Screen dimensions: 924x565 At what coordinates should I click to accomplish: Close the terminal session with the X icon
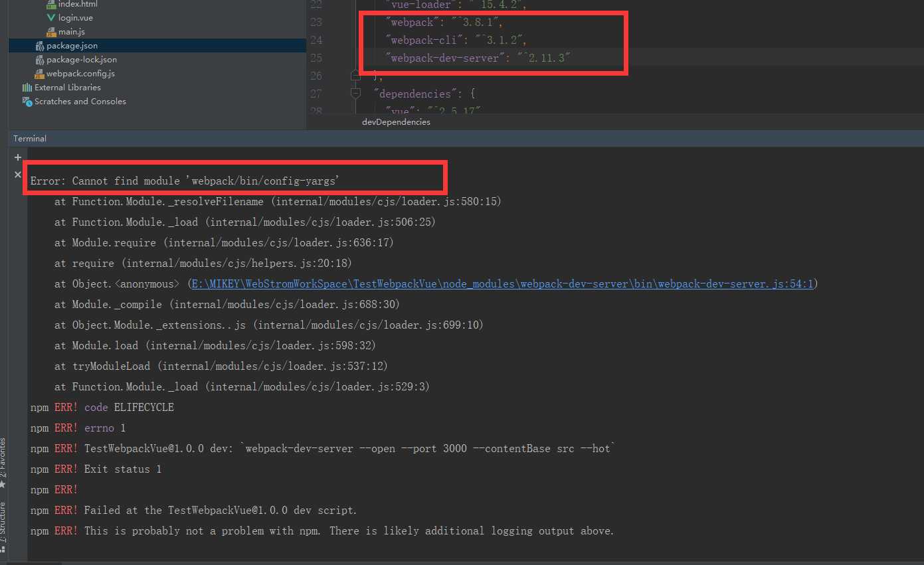point(18,175)
